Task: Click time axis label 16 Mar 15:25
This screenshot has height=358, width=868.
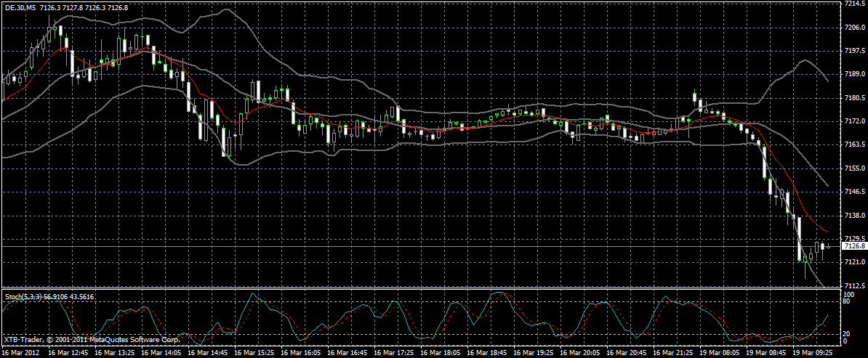Action: [254, 352]
